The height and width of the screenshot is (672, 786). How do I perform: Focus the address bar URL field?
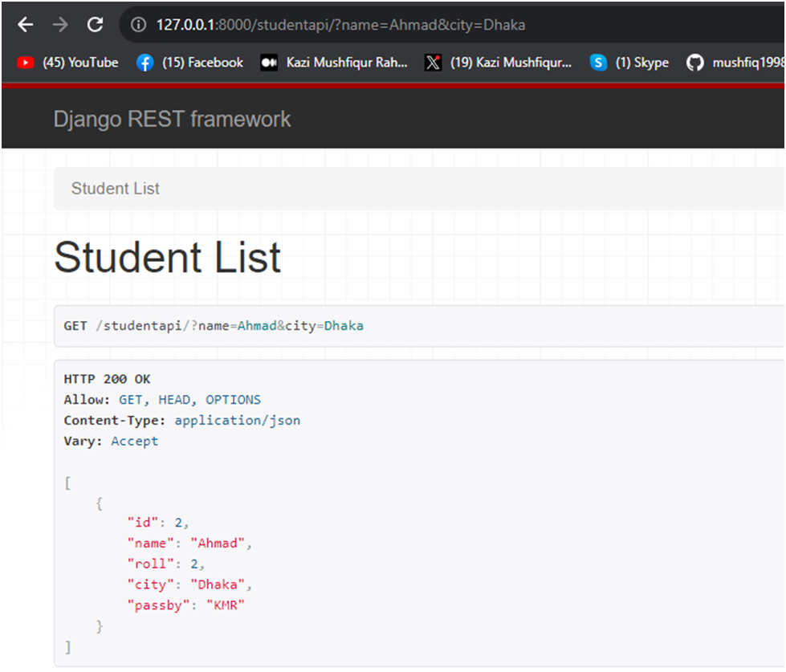coord(401,25)
